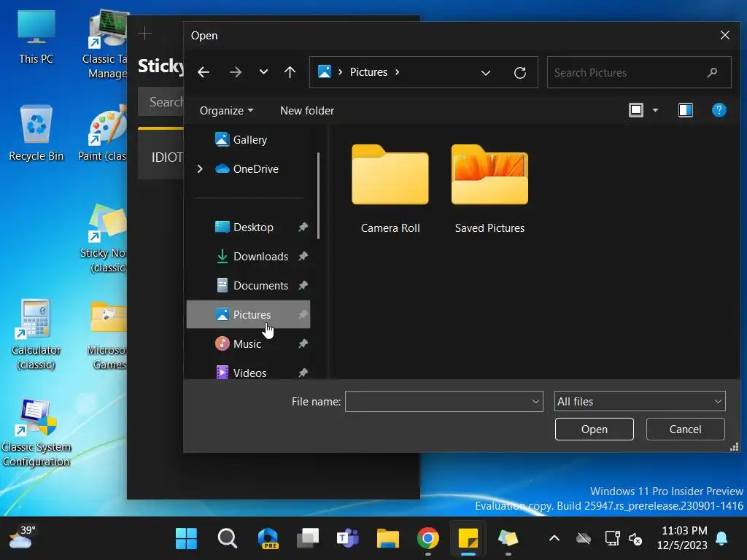Viewport: 747px width, 560px height.
Task: Add new note in Sticky Notes window
Action: tap(145, 34)
